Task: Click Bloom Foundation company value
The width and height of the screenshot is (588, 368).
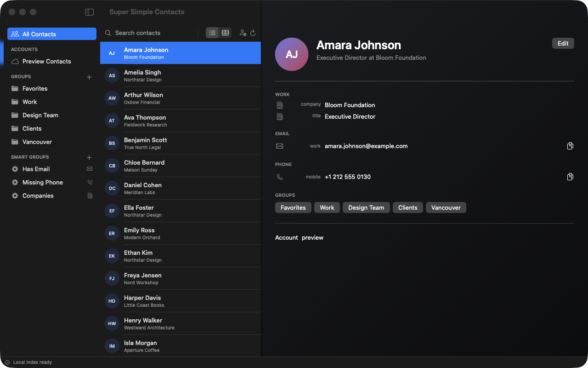Action: point(350,105)
